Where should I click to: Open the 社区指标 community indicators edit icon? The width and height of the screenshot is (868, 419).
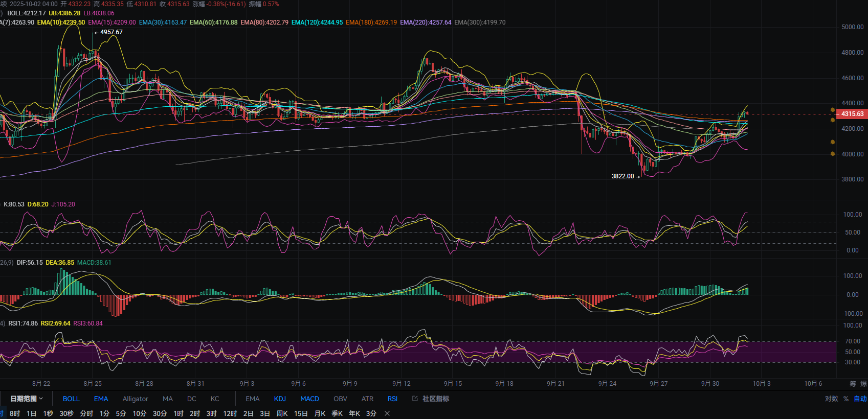[x=415, y=399]
